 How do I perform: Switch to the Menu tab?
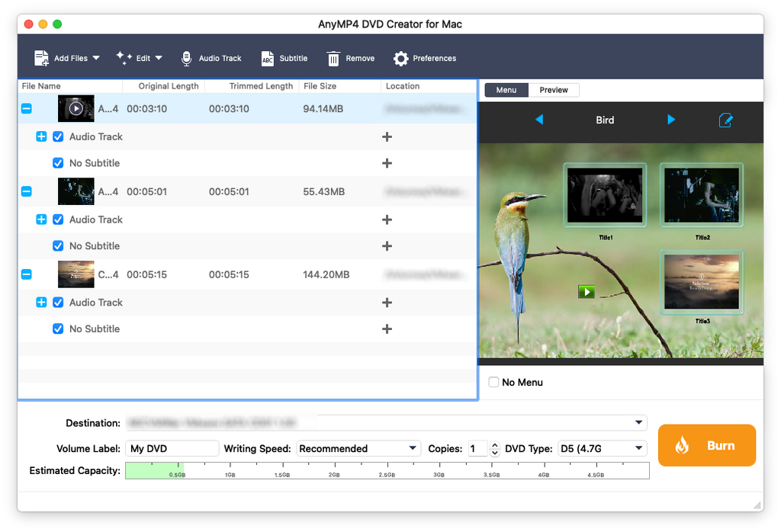(506, 90)
